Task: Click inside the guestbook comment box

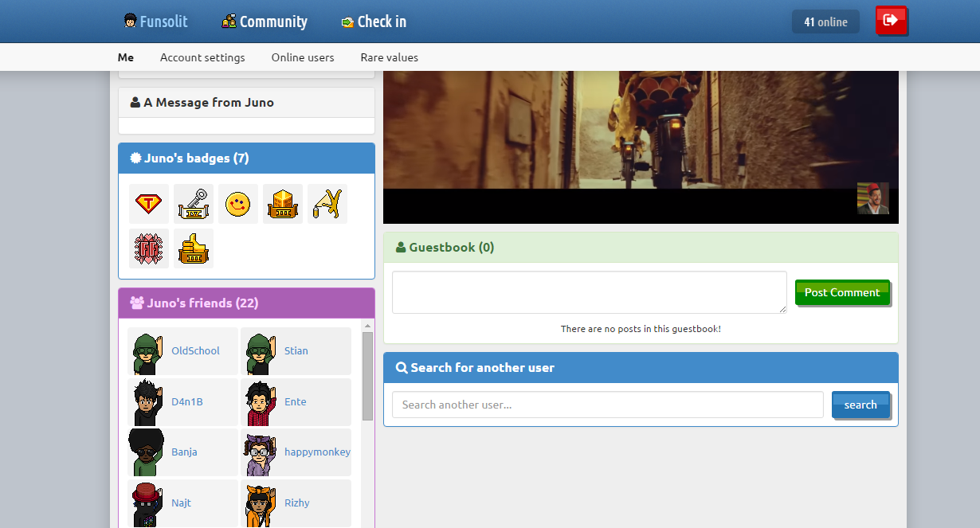Action: pos(589,291)
